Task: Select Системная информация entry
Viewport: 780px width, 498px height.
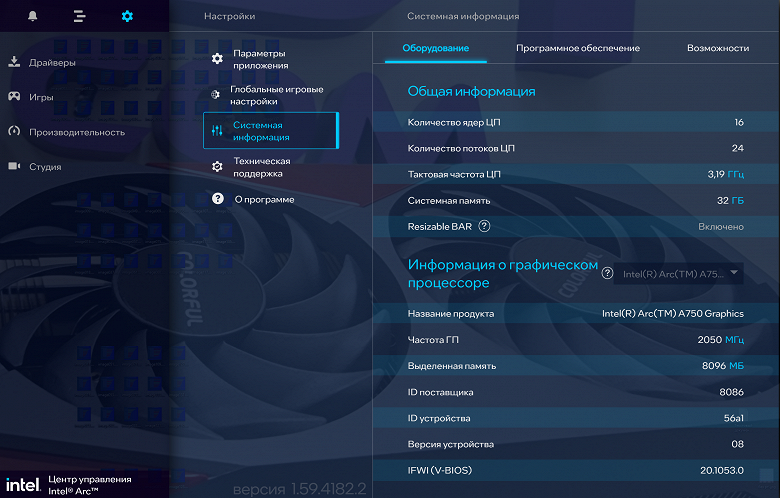Action: [x=271, y=131]
